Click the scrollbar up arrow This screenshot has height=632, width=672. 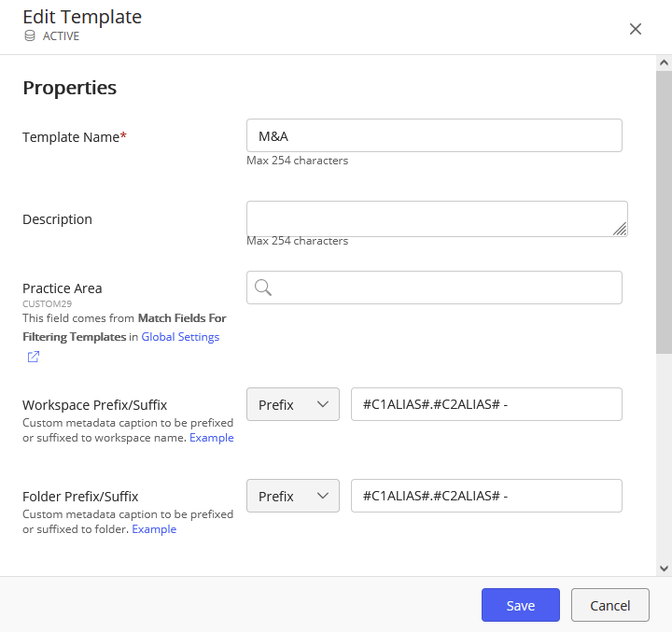coord(664,62)
